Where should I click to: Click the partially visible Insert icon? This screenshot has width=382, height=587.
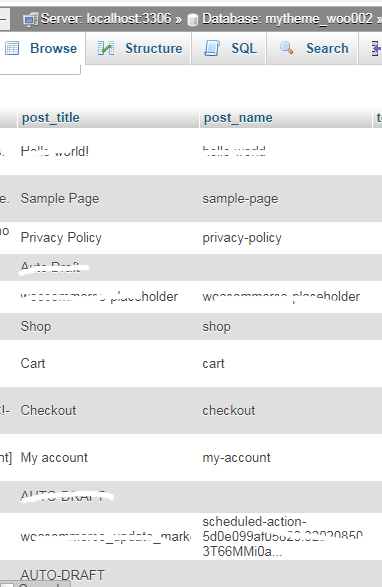pos(376,49)
